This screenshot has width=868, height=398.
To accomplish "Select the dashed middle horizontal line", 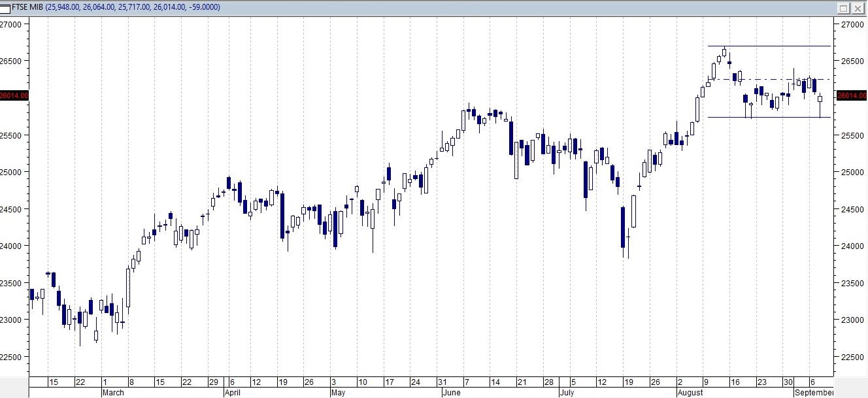I will (x=769, y=80).
